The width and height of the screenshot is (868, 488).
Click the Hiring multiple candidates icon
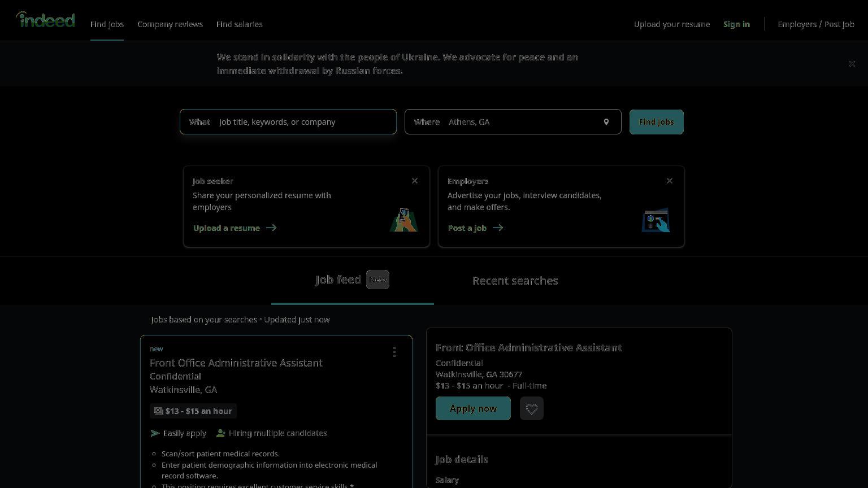point(221,433)
